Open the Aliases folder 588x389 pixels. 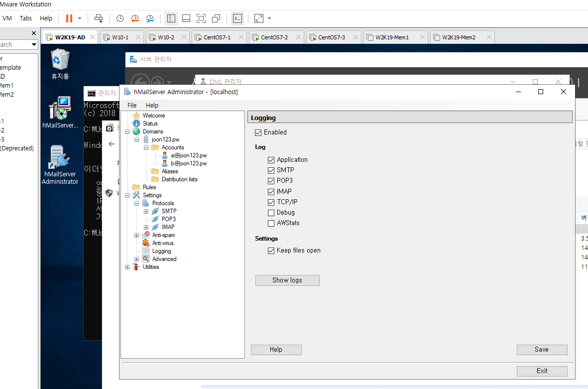(x=169, y=171)
